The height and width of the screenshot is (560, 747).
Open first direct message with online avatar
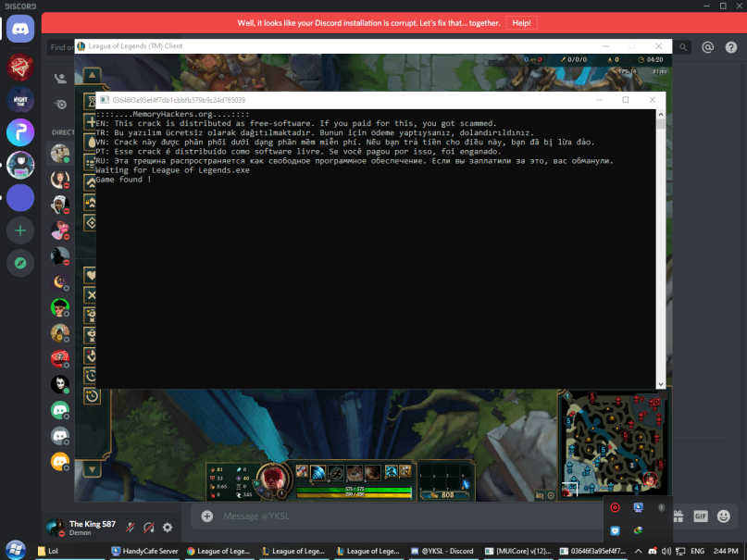60,154
